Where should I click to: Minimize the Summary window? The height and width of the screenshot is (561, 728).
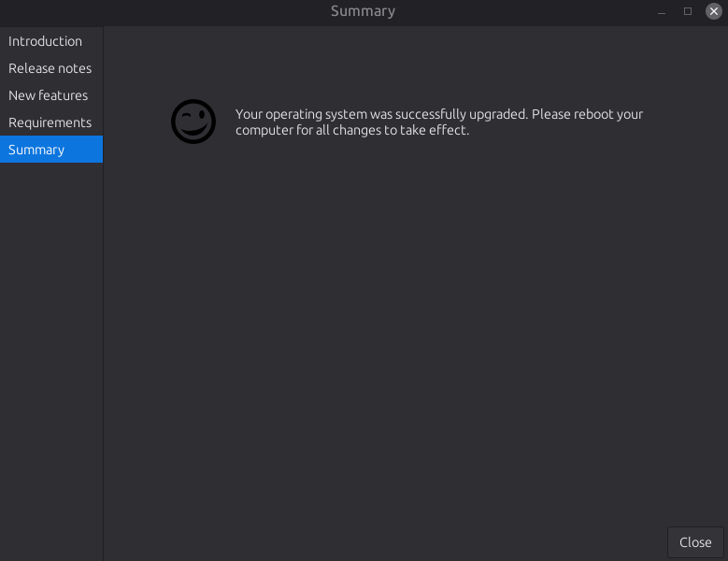pyautogui.click(x=662, y=11)
